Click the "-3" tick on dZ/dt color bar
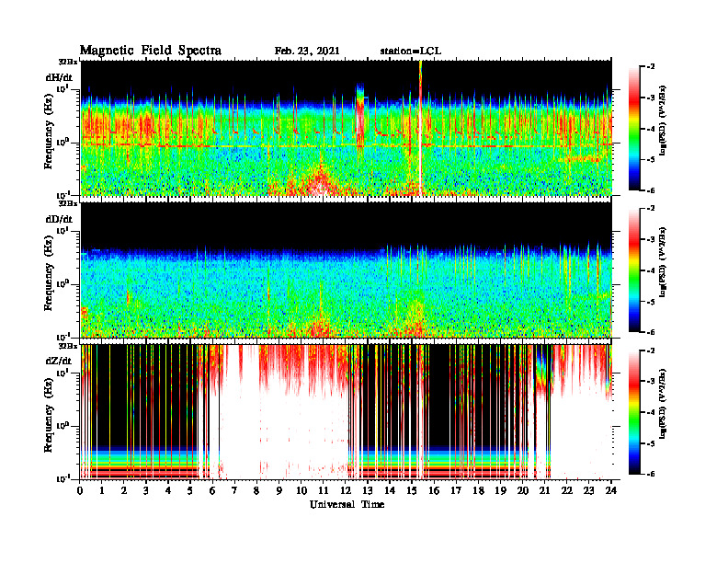Viewport: 728px width, 563px height. (651, 382)
